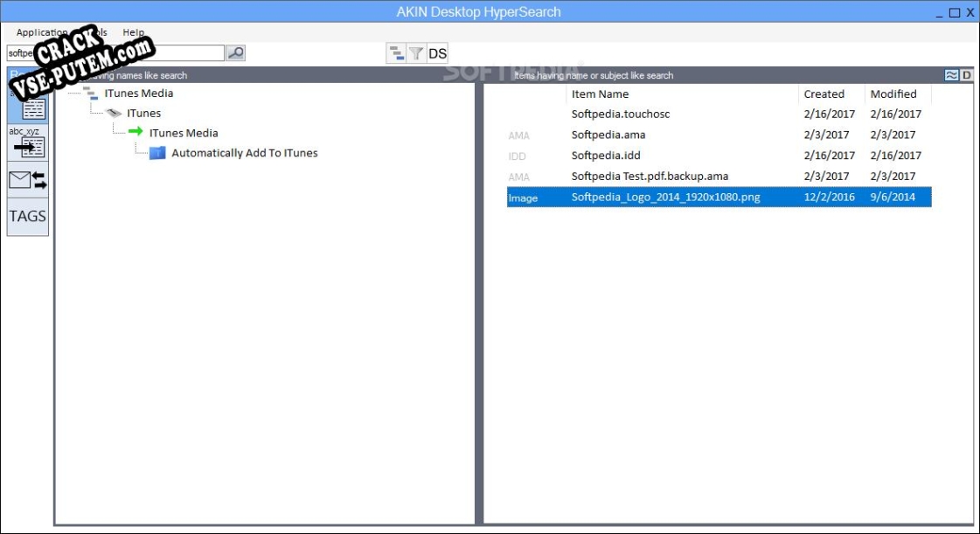The image size is (980, 534).
Task: Click hierarchy icon of root ITunes Media node
Action: tap(91, 94)
